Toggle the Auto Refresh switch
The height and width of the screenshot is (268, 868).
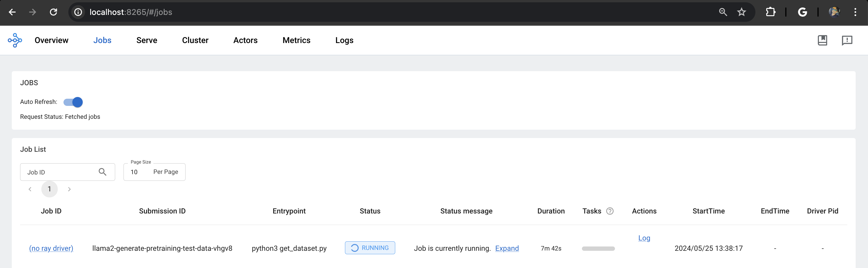click(x=73, y=102)
